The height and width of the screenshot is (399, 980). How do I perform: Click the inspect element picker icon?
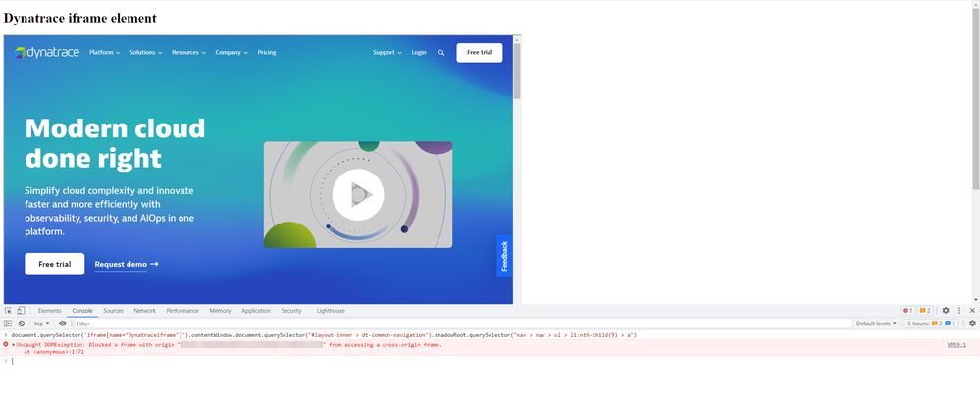8,311
